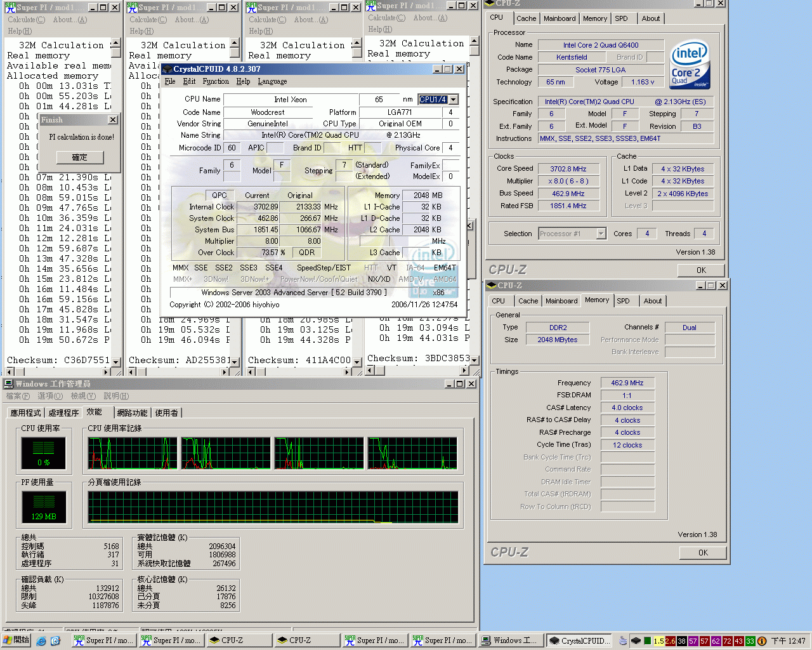
Task: Click the CrystalCPUID title bar icon
Action: [168, 69]
